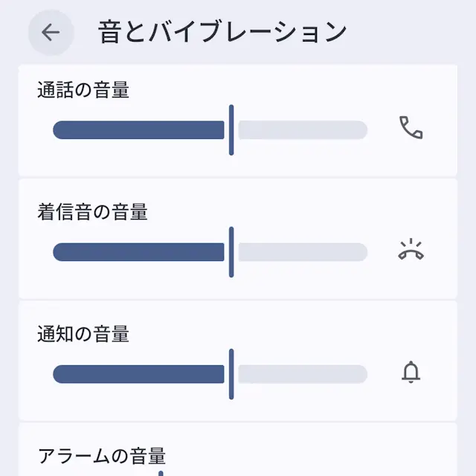Set call volume to maximum at track end

point(363,130)
